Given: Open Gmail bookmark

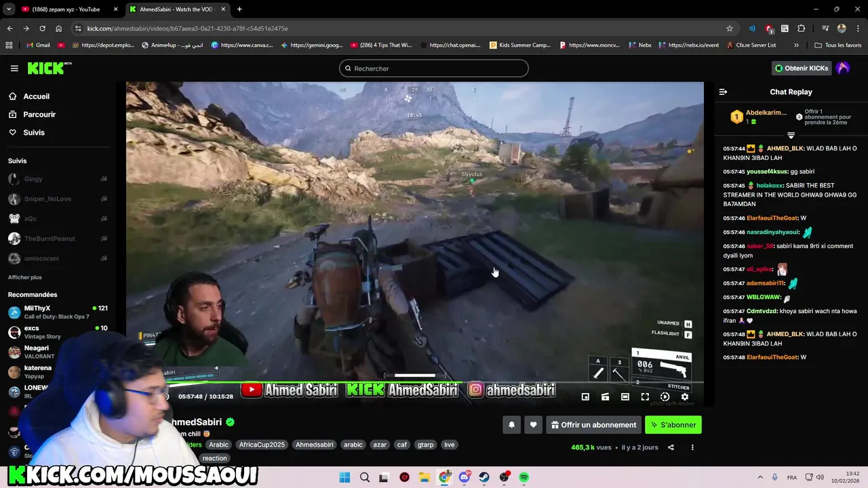Looking at the screenshot, I should 37,45.
